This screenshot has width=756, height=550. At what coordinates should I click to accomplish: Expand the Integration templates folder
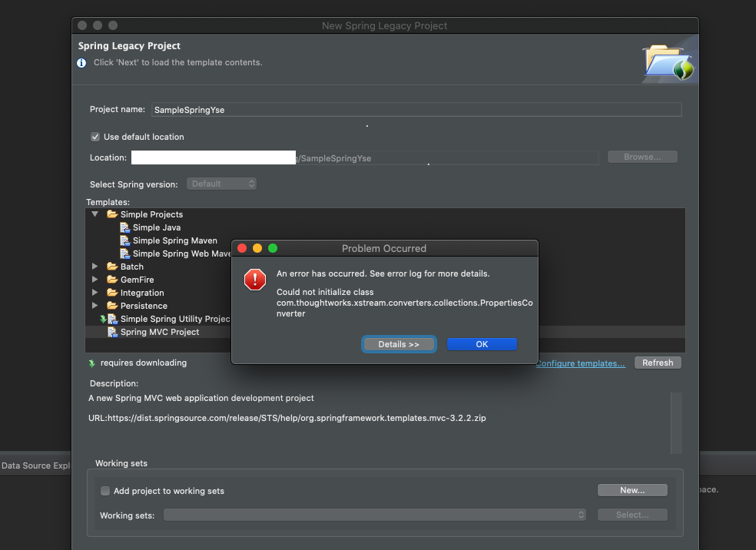95,292
